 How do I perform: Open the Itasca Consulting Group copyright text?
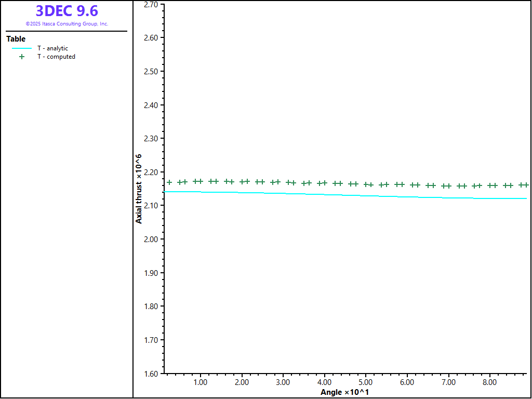(x=66, y=24)
